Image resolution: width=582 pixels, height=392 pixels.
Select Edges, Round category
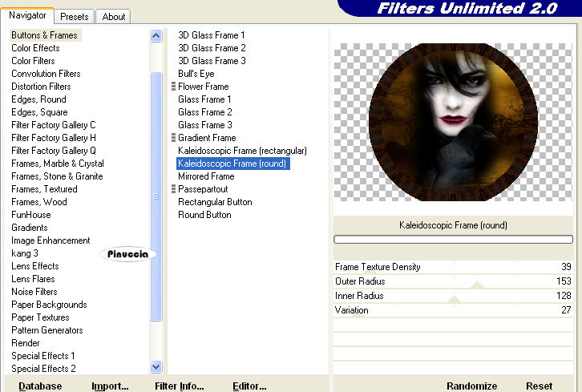pyautogui.click(x=39, y=99)
